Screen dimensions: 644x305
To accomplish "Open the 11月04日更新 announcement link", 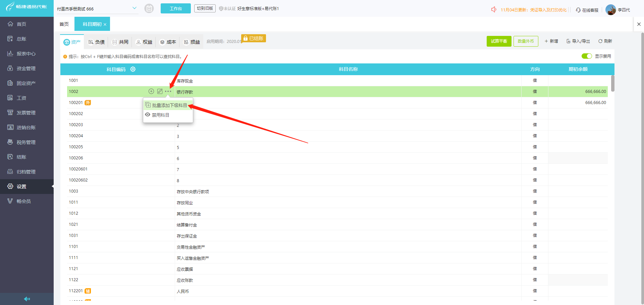I will (533, 10).
